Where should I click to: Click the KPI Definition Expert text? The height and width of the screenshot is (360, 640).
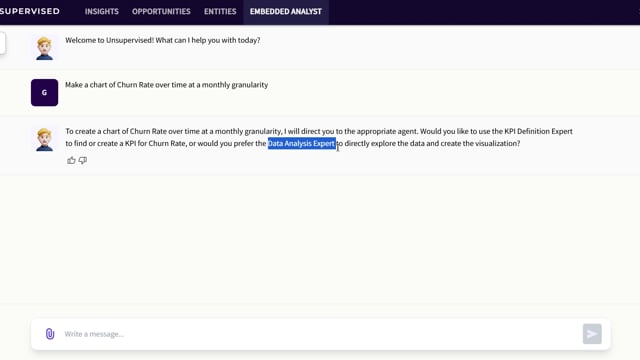click(x=538, y=131)
